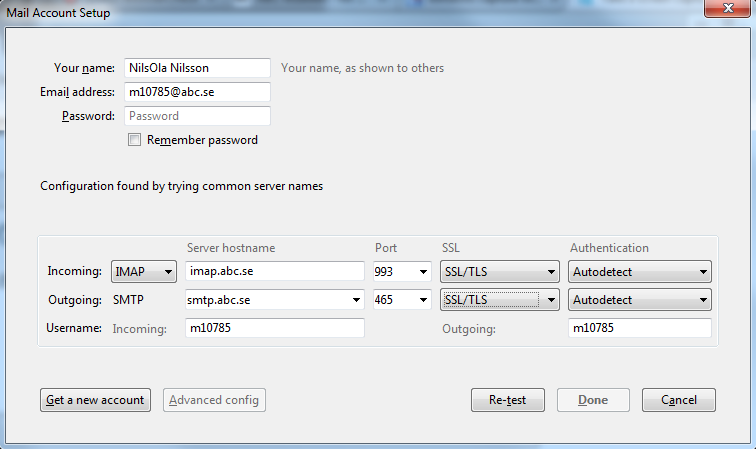Expand the outgoing port 465 dropdown
Viewport: 756px width, 449px height.
tap(401, 299)
